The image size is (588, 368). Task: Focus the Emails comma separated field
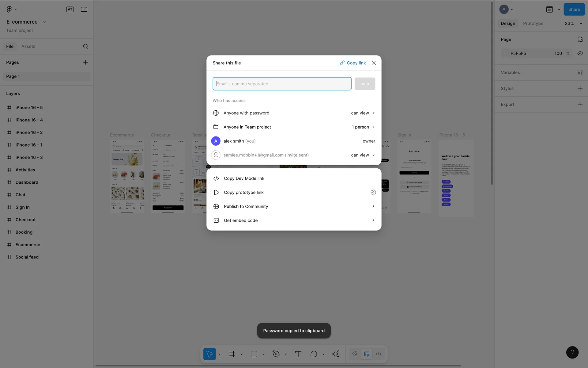coord(282,84)
